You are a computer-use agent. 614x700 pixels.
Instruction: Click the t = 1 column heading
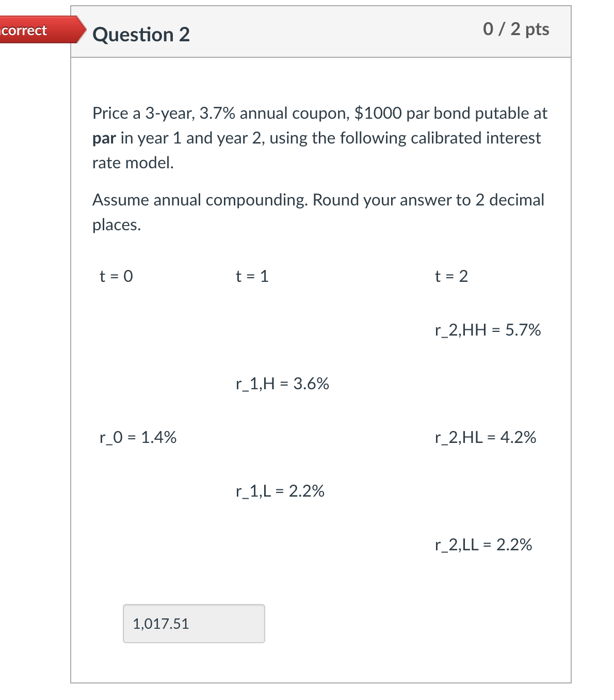pyautogui.click(x=251, y=277)
